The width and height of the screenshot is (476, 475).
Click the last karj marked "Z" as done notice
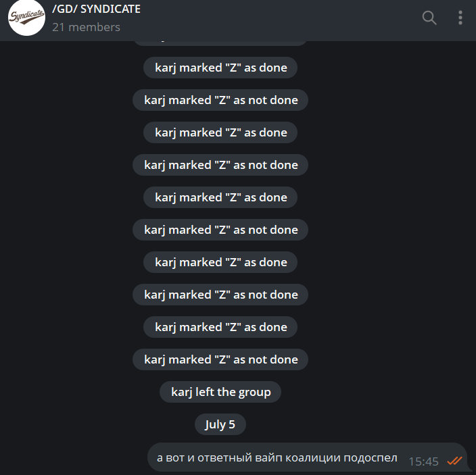pos(220,327)
